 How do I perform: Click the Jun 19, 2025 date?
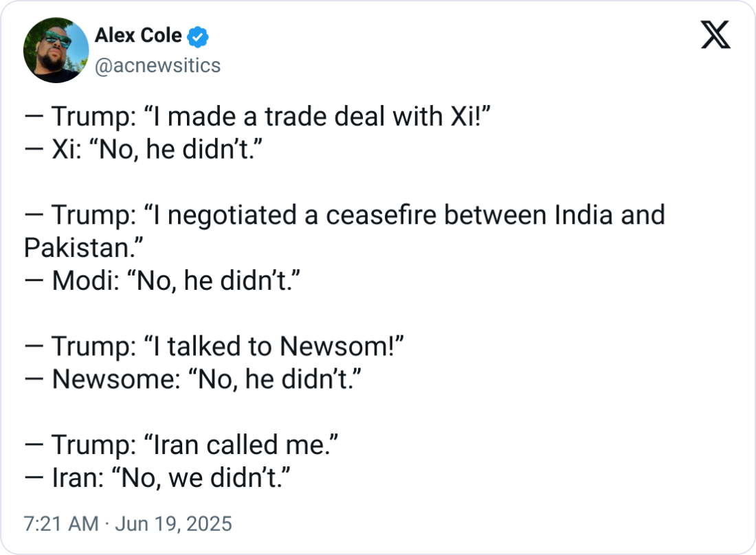coord(174,524)
